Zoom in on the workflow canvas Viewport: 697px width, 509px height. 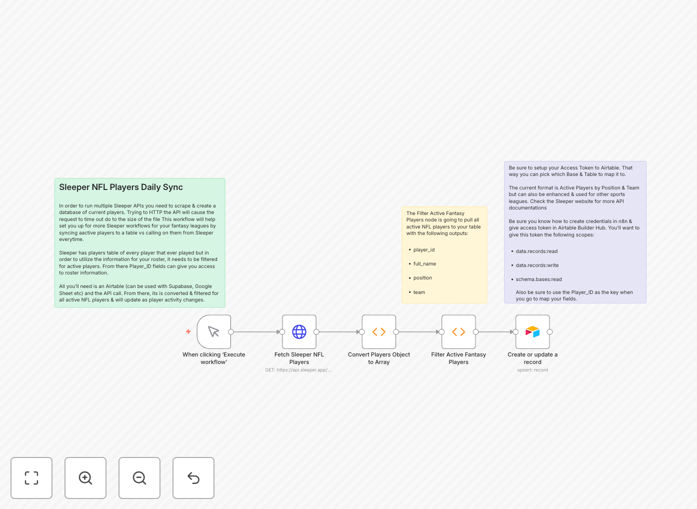point(85,478)
